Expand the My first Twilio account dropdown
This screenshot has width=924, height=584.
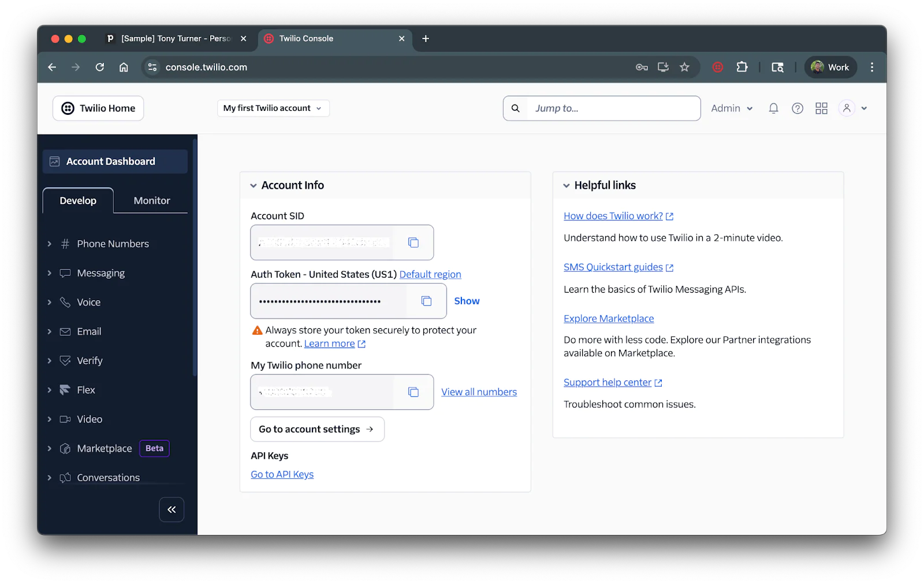point(273,108)
